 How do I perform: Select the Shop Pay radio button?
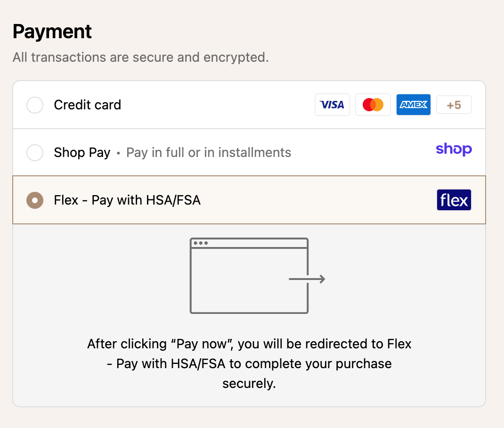pos(35,153)
